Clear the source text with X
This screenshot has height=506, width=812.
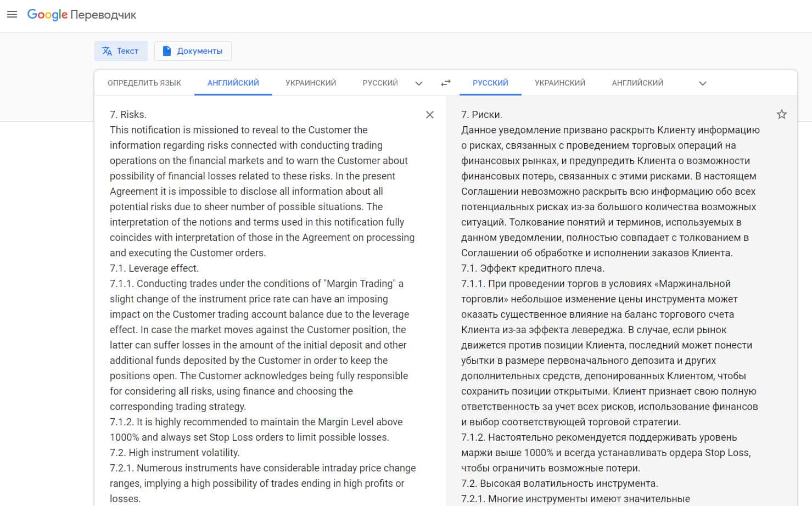[430, 115]
